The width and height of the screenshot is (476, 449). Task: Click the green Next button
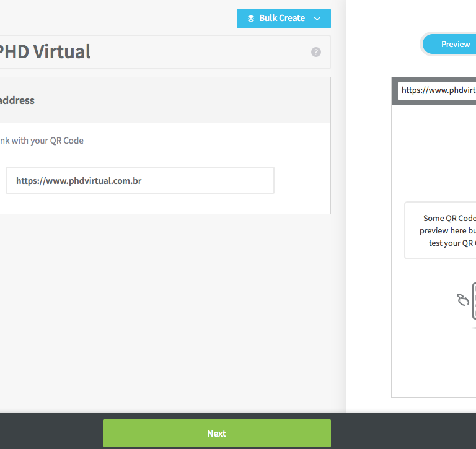point(217,434)
